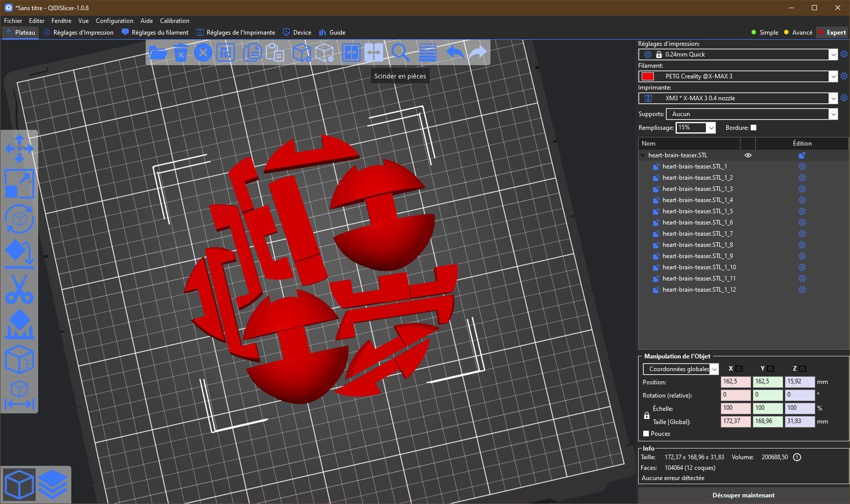The image size is (850, 504).
Task: Open the Search magnifier tool
Action: tap(400, 52)
